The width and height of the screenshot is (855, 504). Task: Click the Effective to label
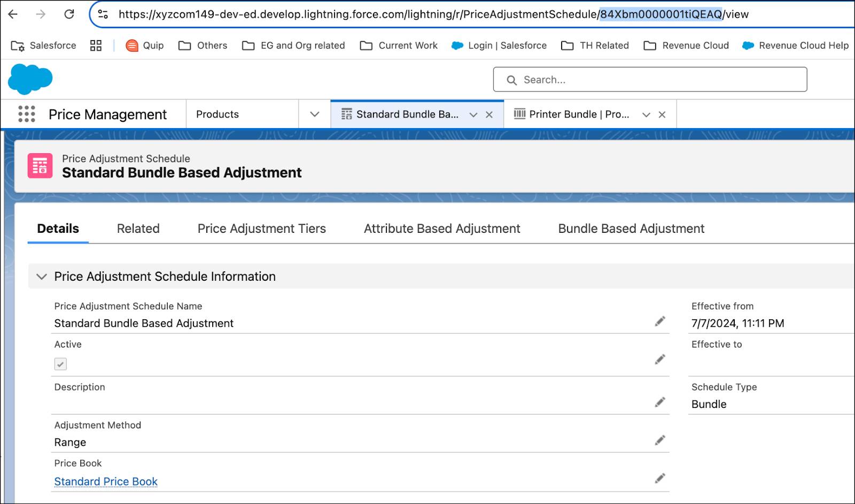coord(717,344)
